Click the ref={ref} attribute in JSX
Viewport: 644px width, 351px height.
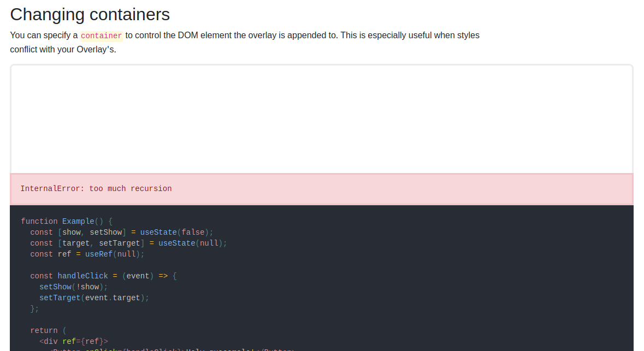click(85, 341)
